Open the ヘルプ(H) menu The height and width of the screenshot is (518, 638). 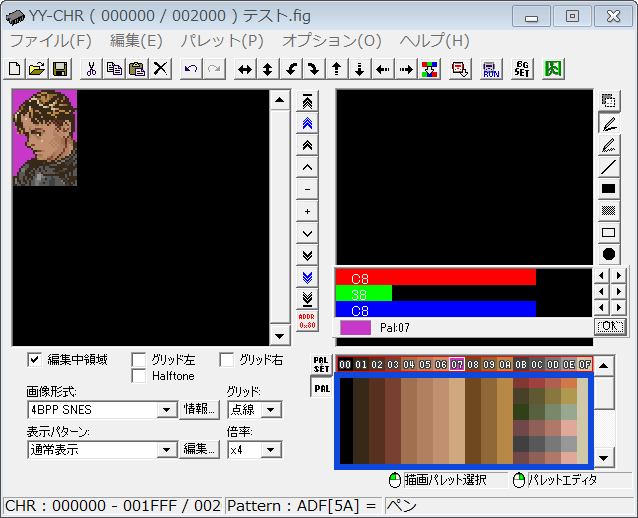[435, 41]
